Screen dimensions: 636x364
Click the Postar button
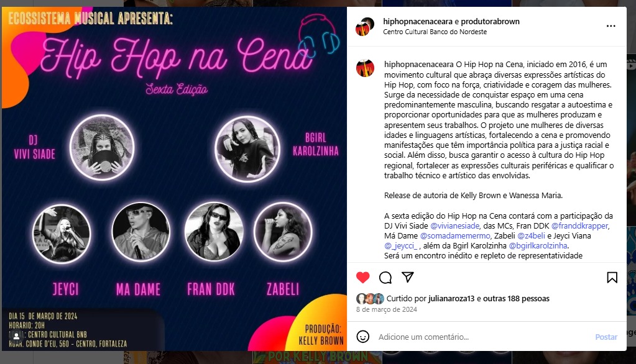606,337
